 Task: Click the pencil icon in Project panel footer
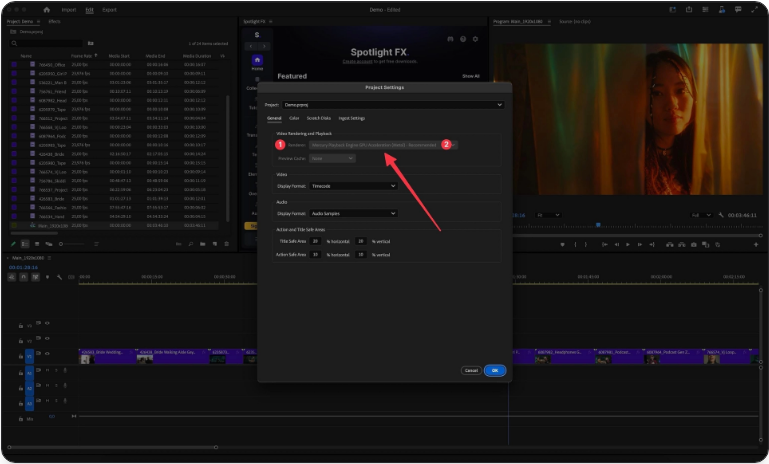pos(14,243)
